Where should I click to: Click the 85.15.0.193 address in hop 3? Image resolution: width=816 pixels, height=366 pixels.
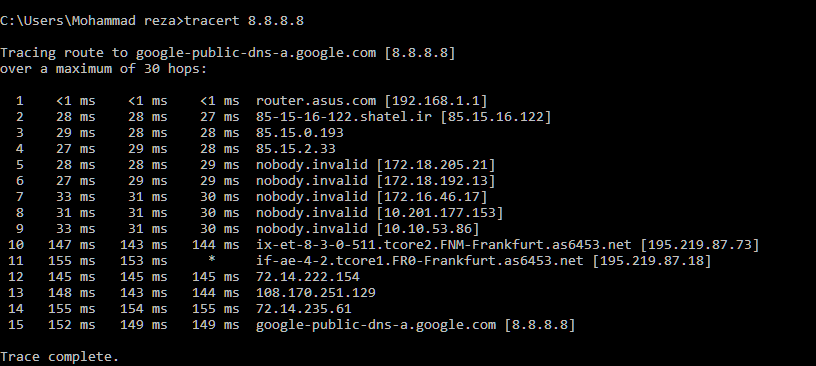click(x=299, y=133)
